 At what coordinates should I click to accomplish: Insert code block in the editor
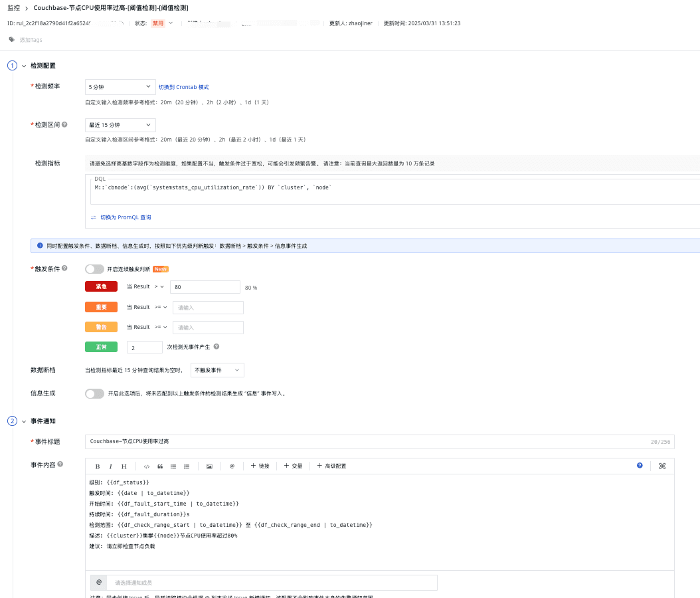pyautogui.click(x=146, y=466)
